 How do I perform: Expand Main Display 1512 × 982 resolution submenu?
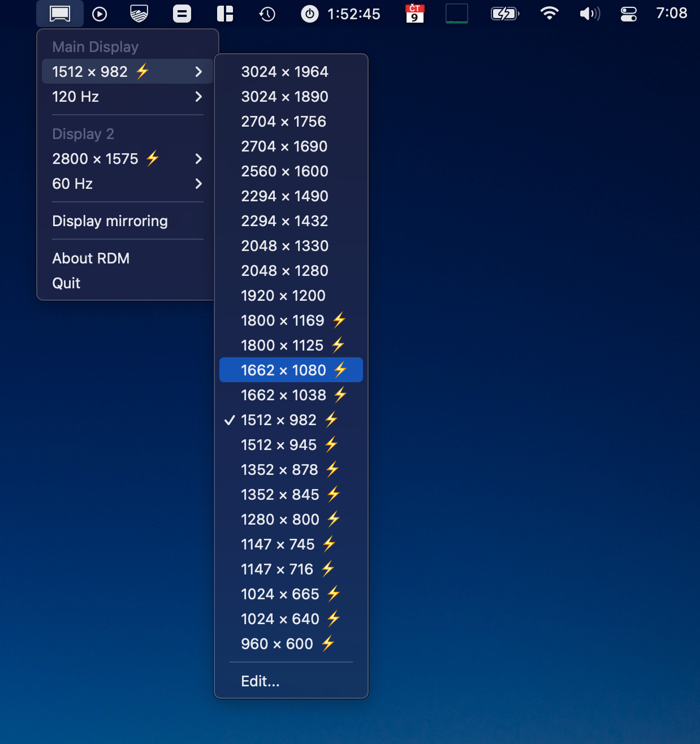127,72
